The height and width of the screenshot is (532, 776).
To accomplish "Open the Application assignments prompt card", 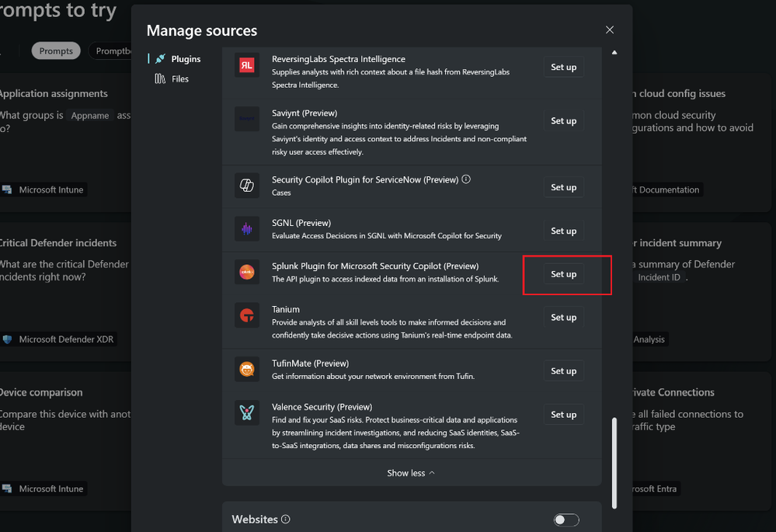I will [65, 143].
